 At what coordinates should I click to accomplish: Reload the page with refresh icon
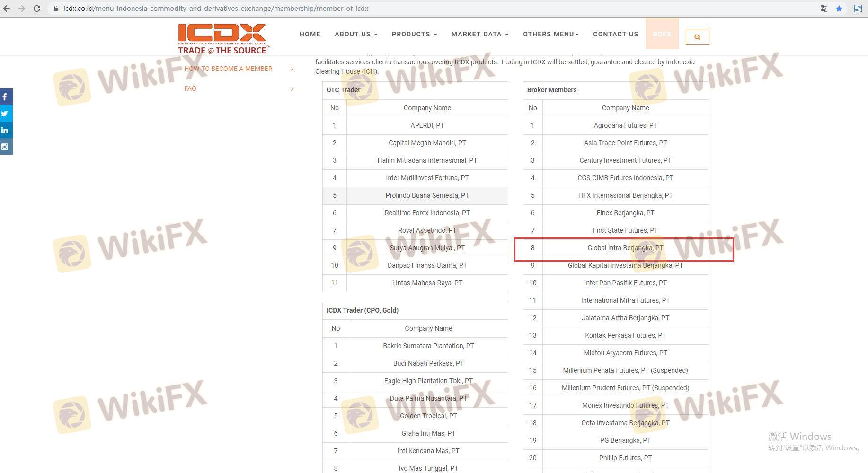[37, 9]
